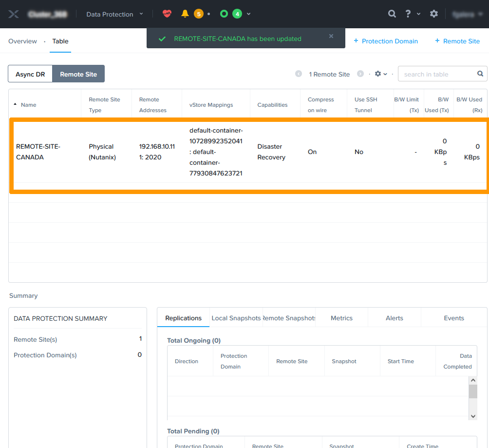Click the Nutanix X logo icon
The width and height of the screenshot is (489, 448).
[x=14, y=14]
